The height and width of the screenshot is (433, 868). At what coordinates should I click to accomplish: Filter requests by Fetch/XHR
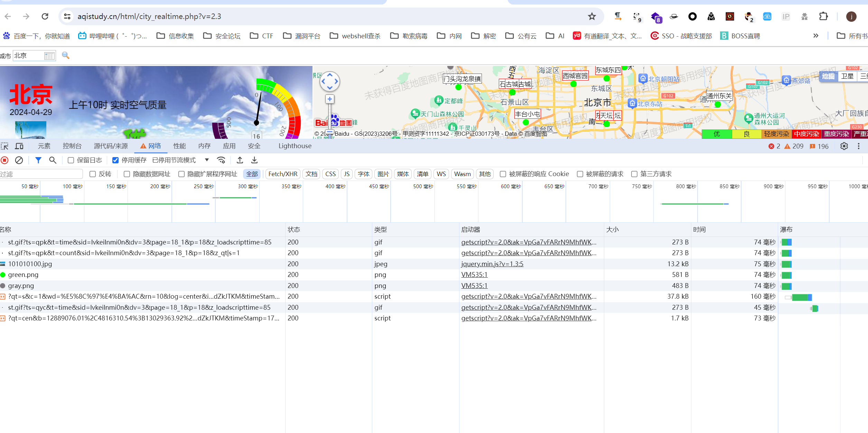(x=283, y=174)
